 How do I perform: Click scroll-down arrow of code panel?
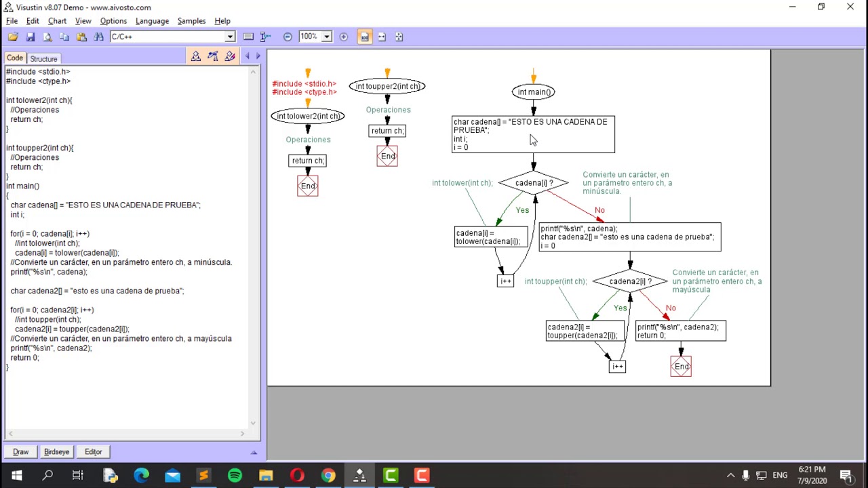click(x=254, y=423)
